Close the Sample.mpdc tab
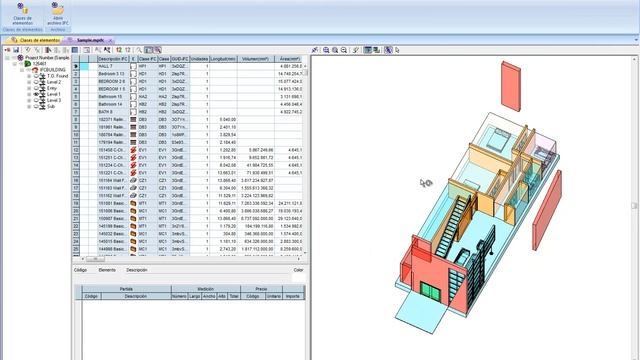Screen dimensions: 640x360 (110, 40)
